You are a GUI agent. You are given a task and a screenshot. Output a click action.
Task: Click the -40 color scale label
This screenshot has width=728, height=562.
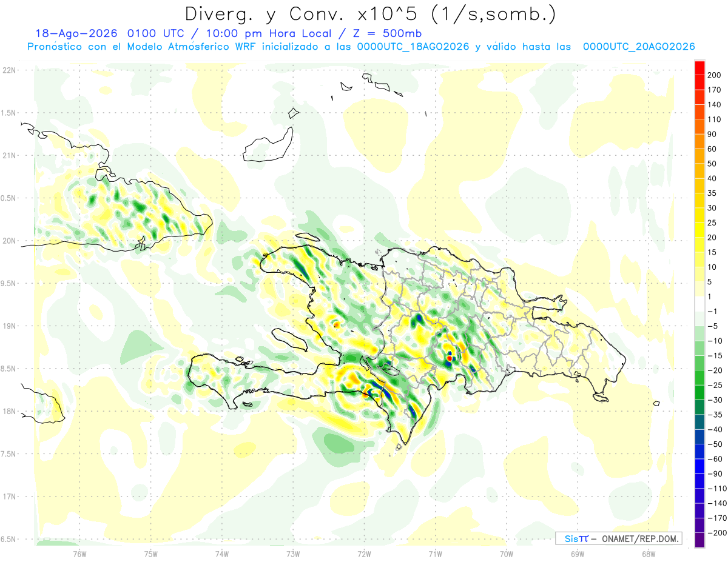coord(715,430)
